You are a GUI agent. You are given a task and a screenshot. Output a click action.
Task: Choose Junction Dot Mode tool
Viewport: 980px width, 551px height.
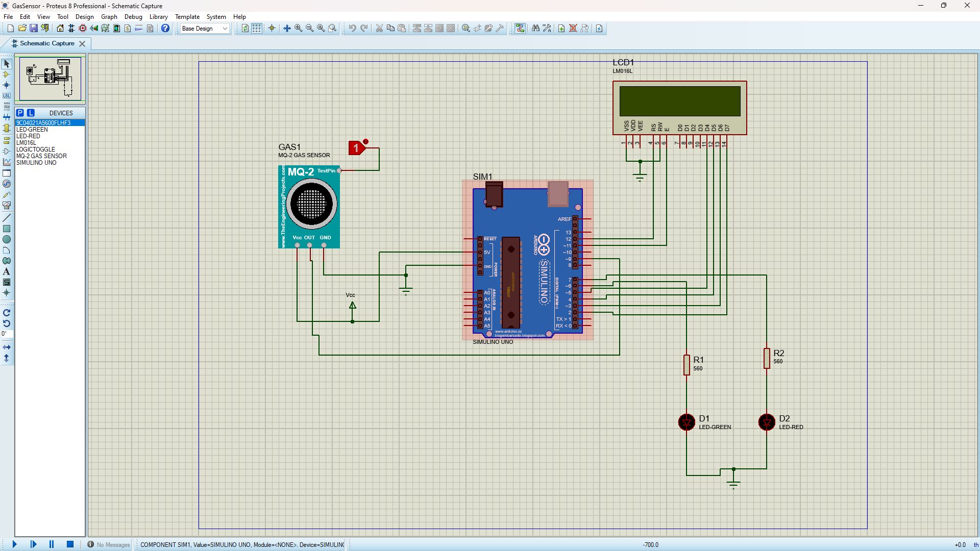click(x=7, y=85)
